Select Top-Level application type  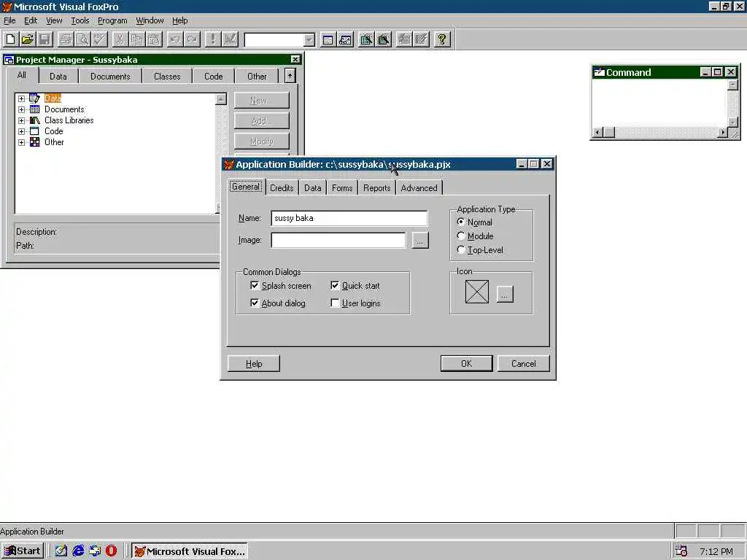point(461,249)
